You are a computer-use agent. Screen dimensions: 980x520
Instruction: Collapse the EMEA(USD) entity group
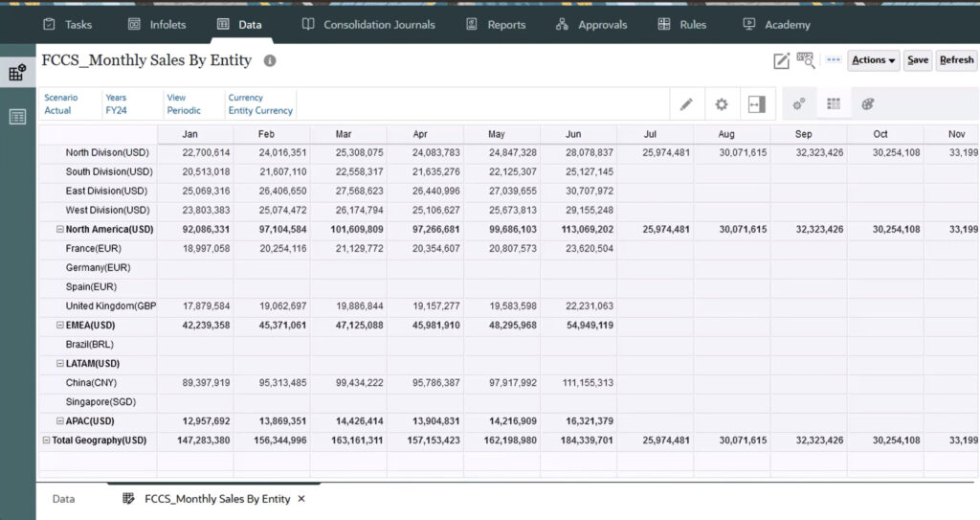(60, 326)
